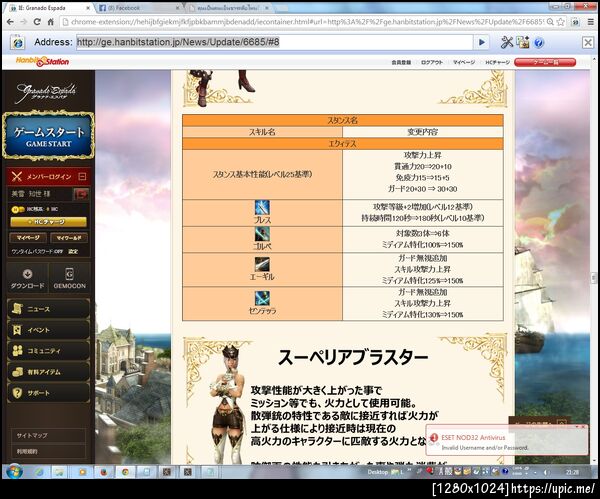The image size is (600, 499).
Task: Click the IE Tab go arrow button
Action: (x=482, y=42)
